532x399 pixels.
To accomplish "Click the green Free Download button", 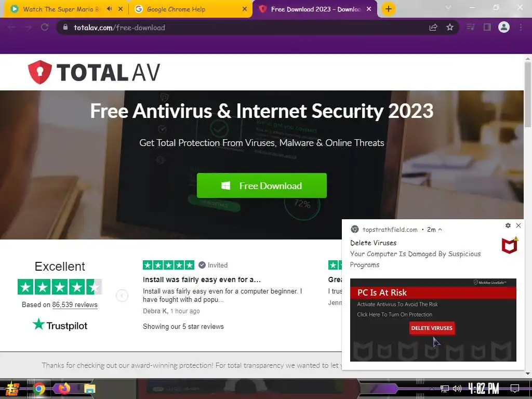I will [262, 185].
